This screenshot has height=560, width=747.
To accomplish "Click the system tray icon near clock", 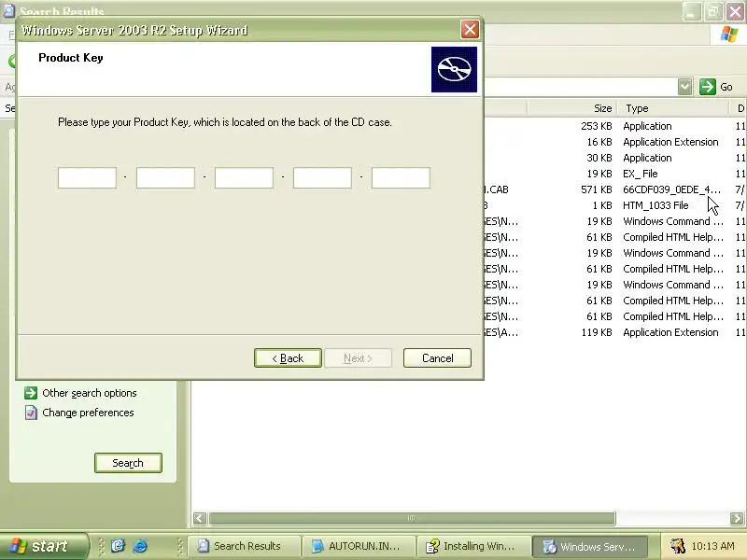I will point(678,546).
